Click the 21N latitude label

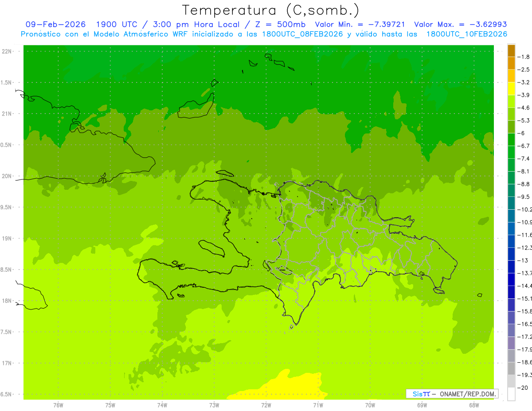7,114
